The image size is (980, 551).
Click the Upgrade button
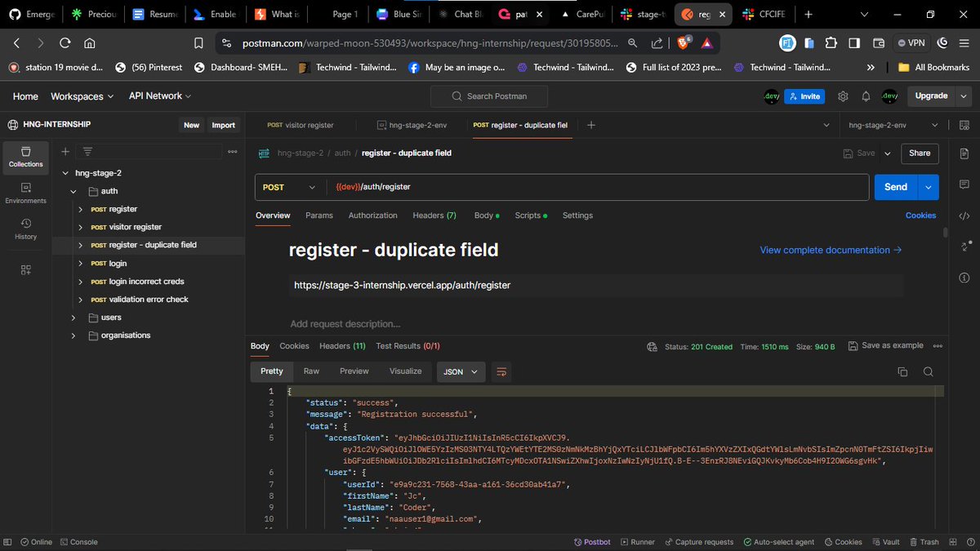(x=931, y=96)
